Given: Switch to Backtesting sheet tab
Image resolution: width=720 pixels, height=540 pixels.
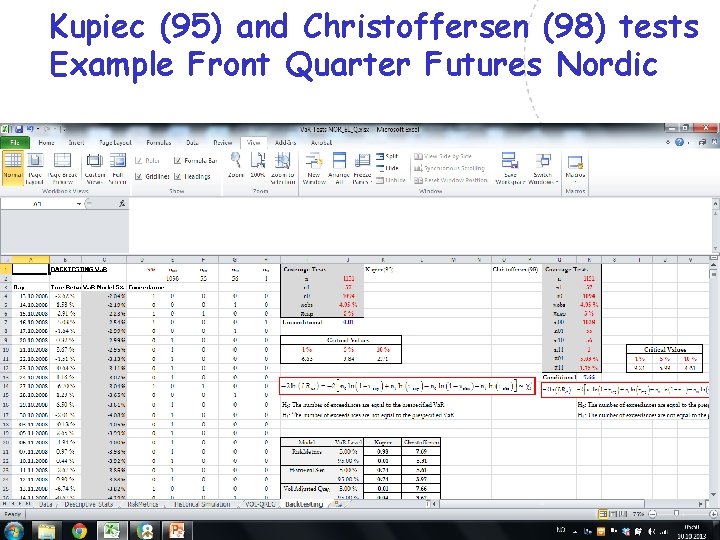Looking at the screenshot, I should (x=304, y=504).
